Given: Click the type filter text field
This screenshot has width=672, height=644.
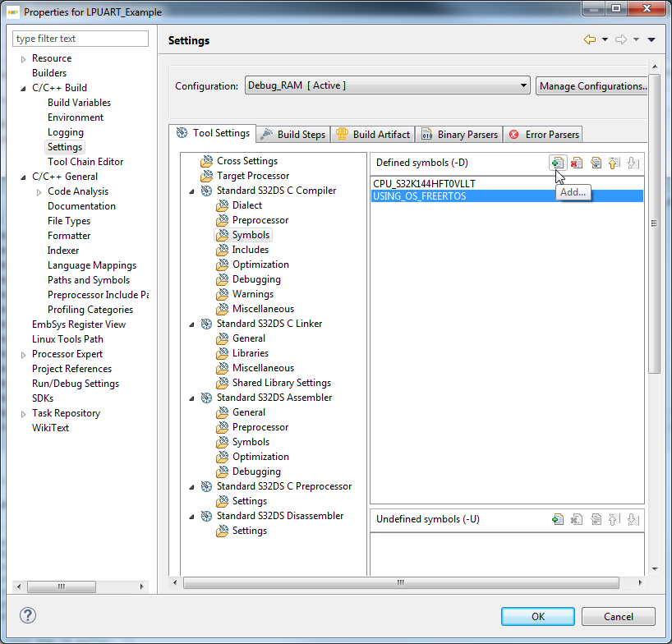Looking at the screenshot, I should click(81, 39).
